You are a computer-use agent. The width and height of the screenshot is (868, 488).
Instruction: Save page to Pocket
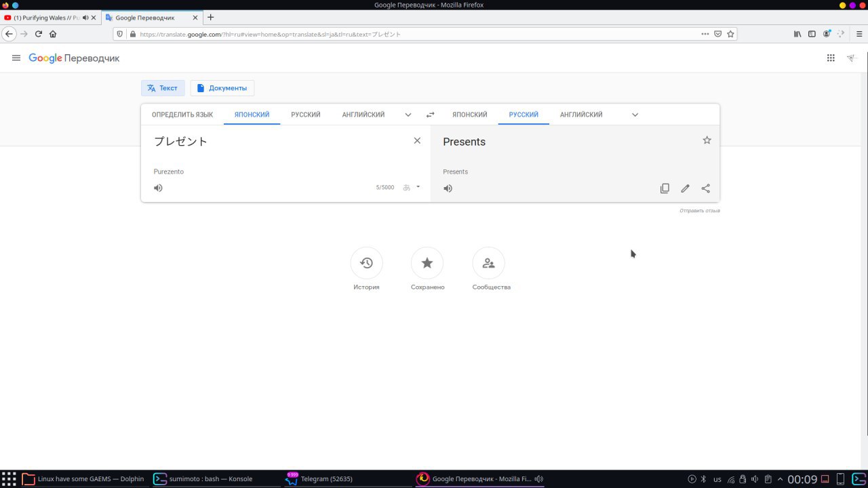tap(717, 34)
